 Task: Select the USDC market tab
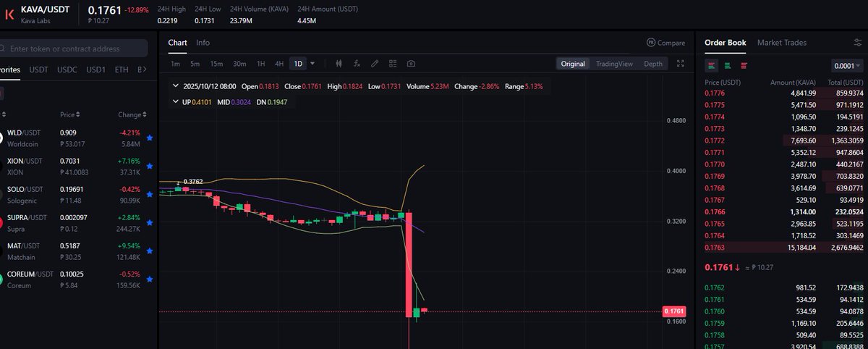pyautogui.click(x=67, y=70)
